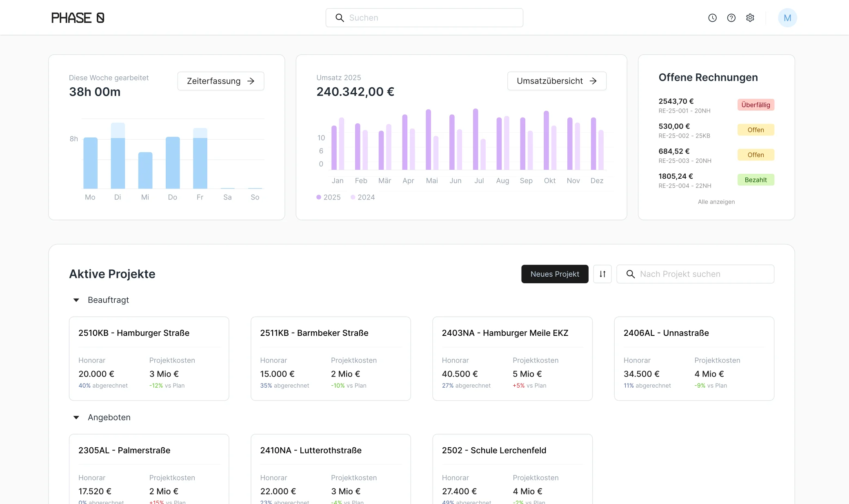Click the magnifier icon in project search

pos(631,274)
